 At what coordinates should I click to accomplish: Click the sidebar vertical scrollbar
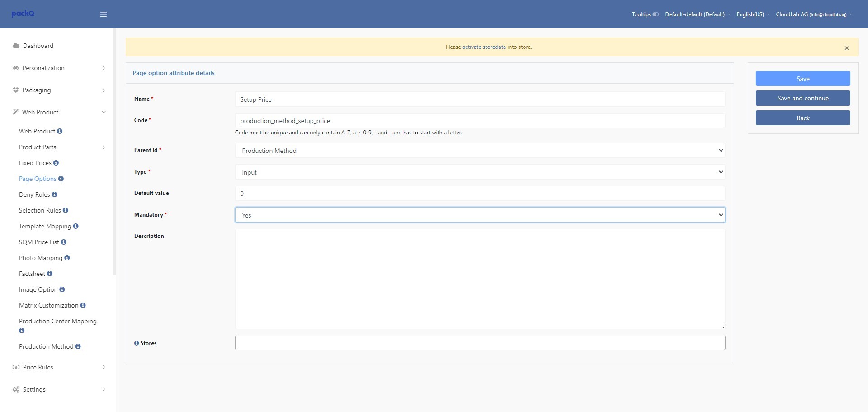pos(114,152)
